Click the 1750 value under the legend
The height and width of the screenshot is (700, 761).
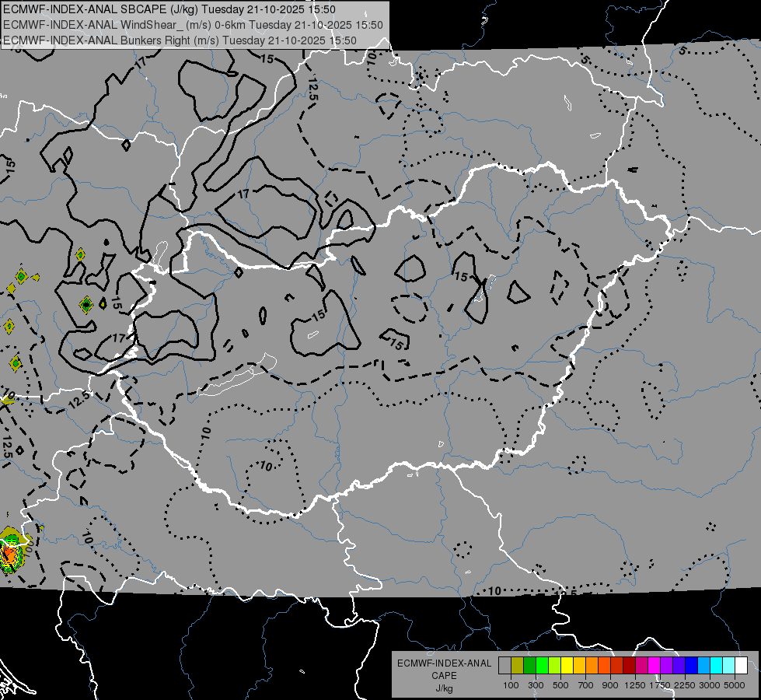click(660, 685)
